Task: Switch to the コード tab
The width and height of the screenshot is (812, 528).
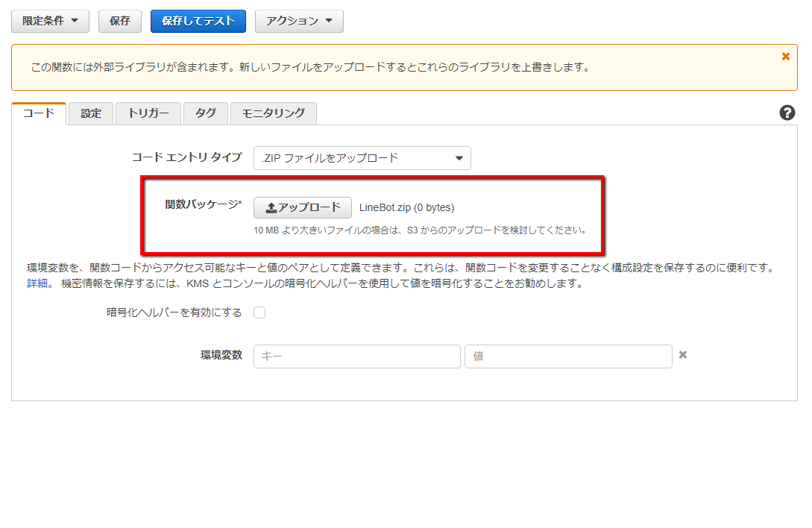Action: click(39, 113)
